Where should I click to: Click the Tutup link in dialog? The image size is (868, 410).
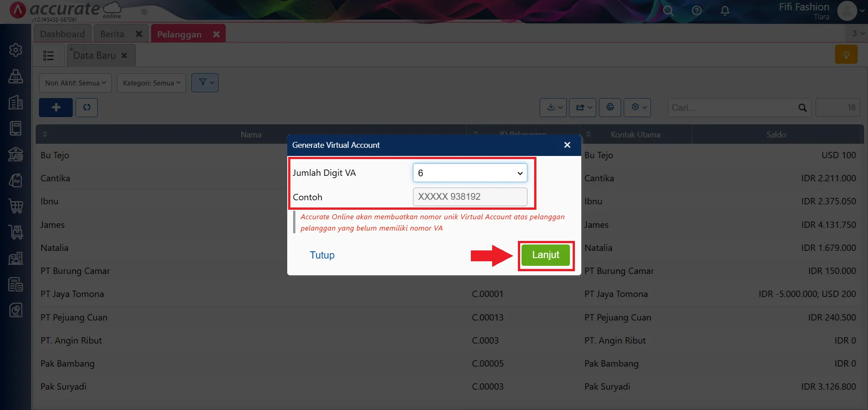point(322,255)
